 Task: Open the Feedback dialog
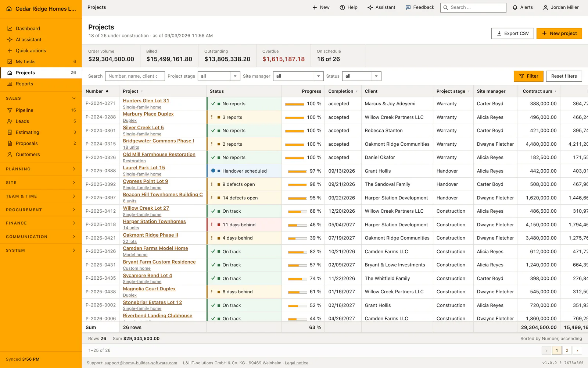pyautogui.click(x=420, y=7)
